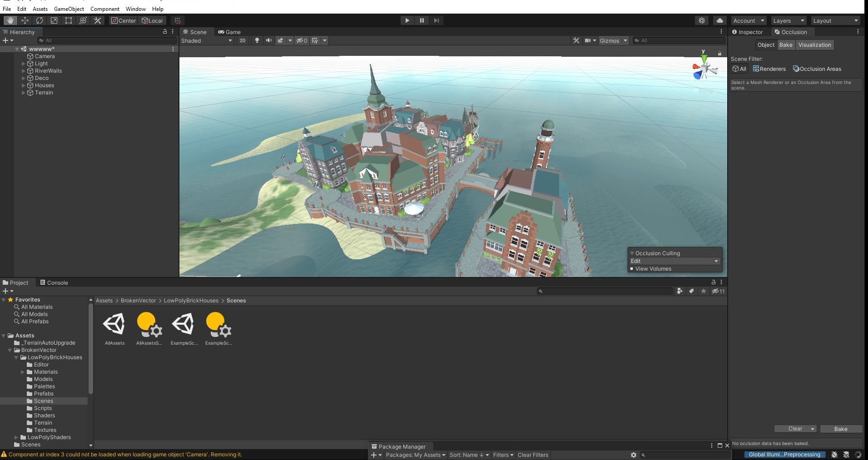Select Camera in the hierarchy

[45, 56]
